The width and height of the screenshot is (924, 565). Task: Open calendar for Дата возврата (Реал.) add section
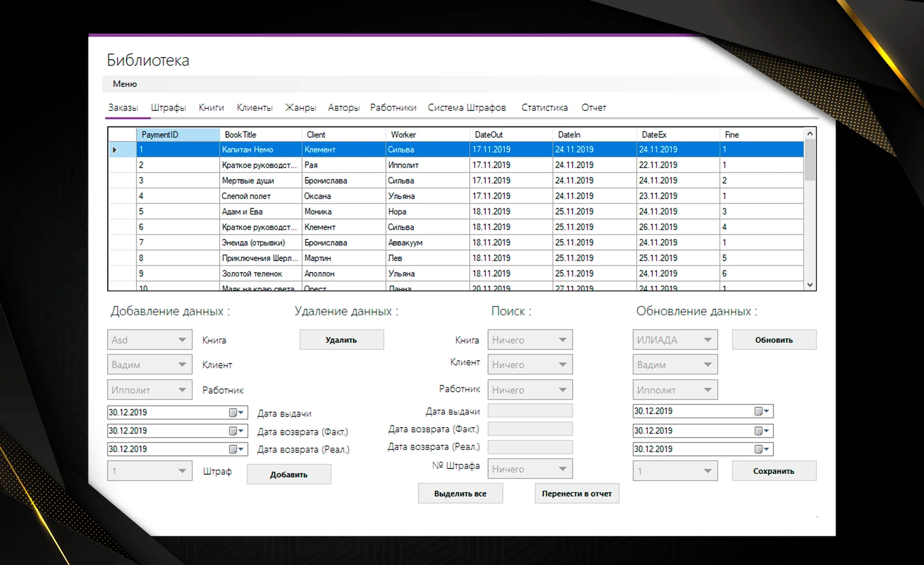coord(237,449)
